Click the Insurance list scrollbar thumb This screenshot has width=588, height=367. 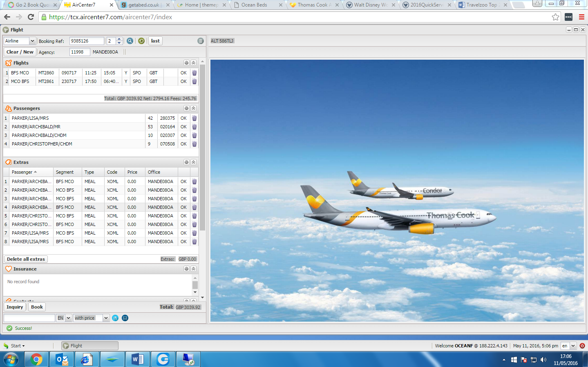coord(195,285)
